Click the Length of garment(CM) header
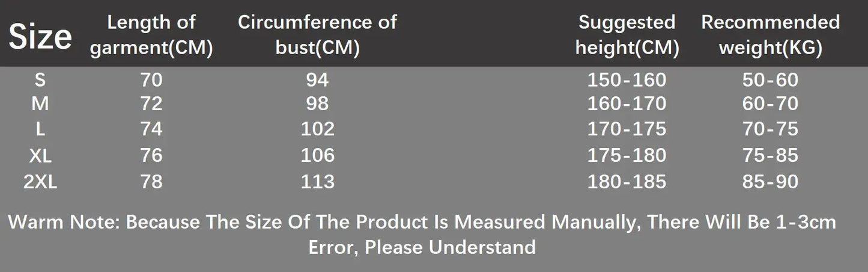Image resolution: width=868 pixels, height=272 pixels. (151, 36)
